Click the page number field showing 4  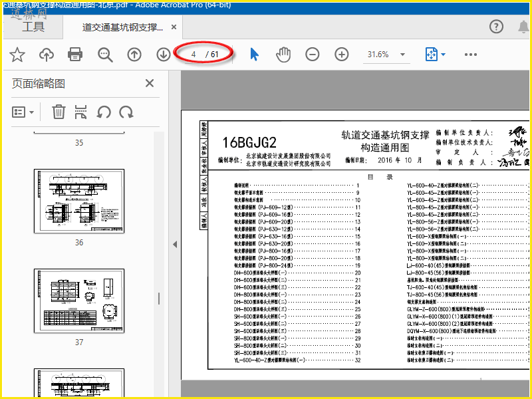click(x=194, y=55)
